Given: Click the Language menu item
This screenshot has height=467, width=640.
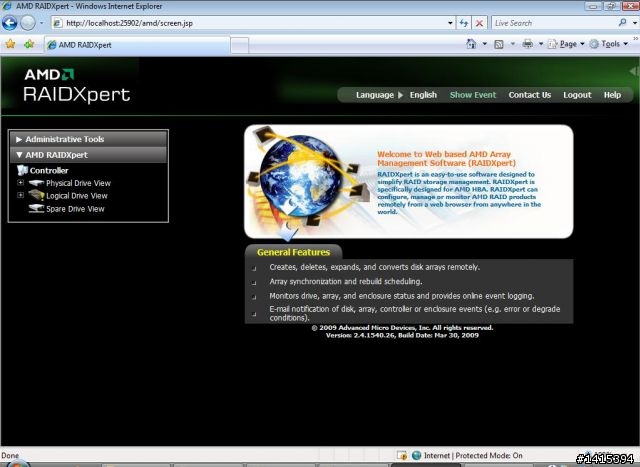Looking at the screenshot, I should tap(375, 95).
